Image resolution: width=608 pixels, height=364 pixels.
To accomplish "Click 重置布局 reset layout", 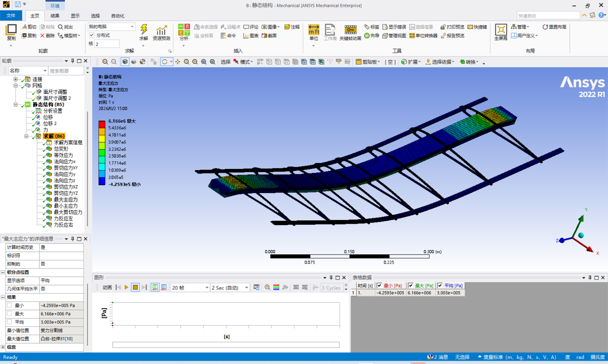I will [x=554, y=27].
